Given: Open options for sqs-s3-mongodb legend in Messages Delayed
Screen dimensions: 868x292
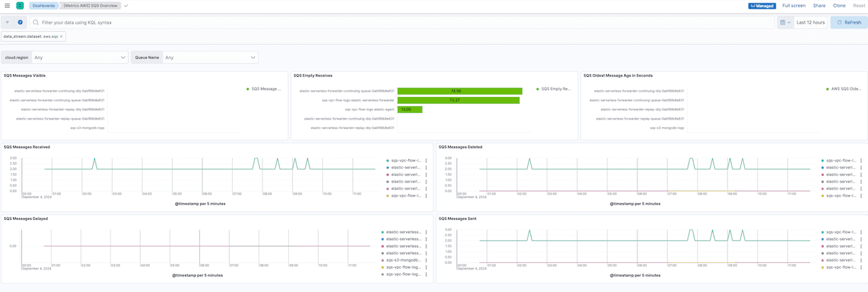Looking at the screenshot, I should tap(426, 259).
